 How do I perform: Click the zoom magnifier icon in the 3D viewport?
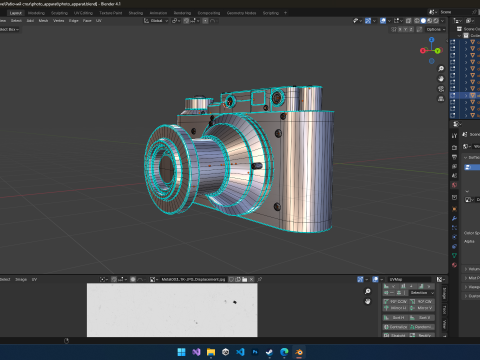[x=441, y=69]
